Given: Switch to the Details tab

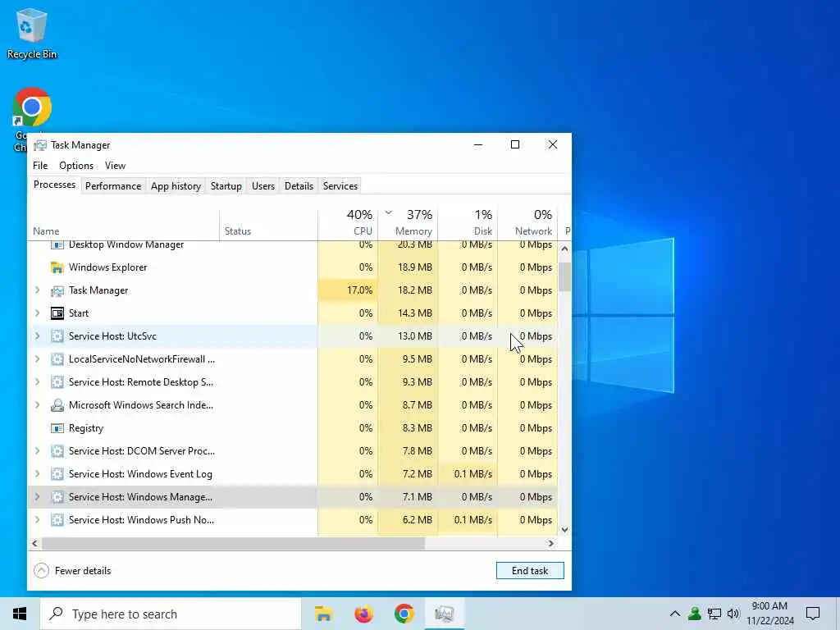Looking at the screenshot, I should click(x=299, y=186).
